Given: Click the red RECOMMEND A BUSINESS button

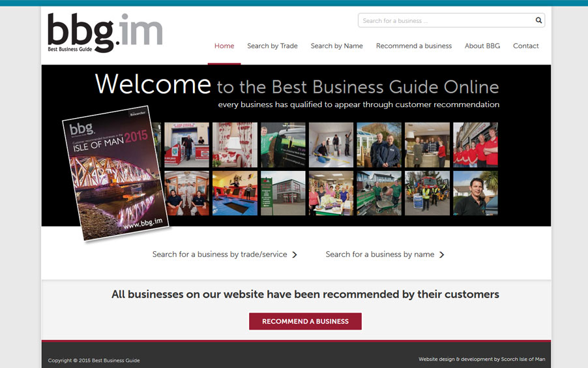Looking at the screenshot, I should tap(305, 322).
